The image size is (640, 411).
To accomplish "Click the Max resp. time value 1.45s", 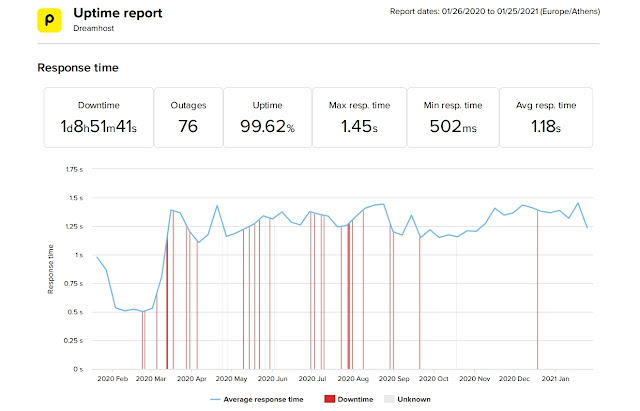I will coord(359,126).
